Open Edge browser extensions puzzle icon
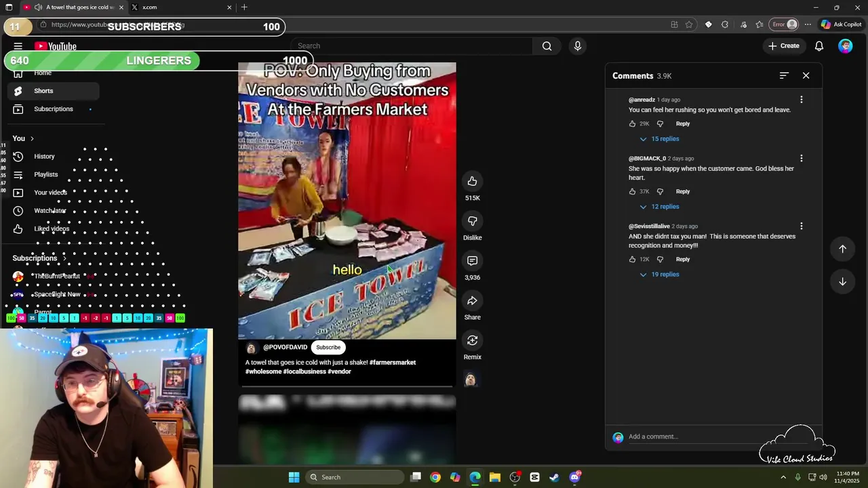The width and height of the screenshot is (868, 488). (x=725, y=24)
